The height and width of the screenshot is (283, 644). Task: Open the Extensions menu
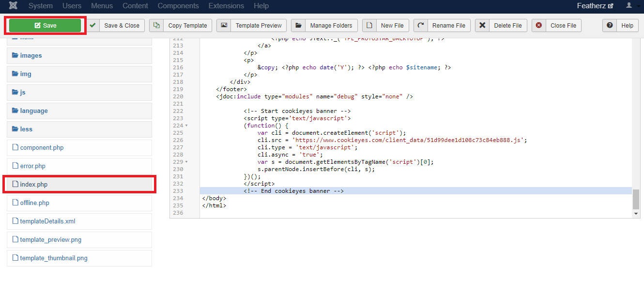(x=226, y=6)
